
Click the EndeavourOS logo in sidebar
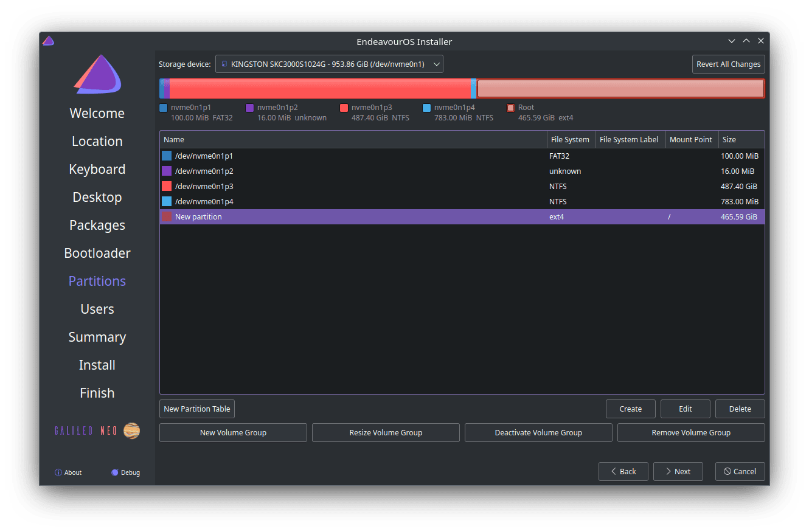click(x=97, y=74)
